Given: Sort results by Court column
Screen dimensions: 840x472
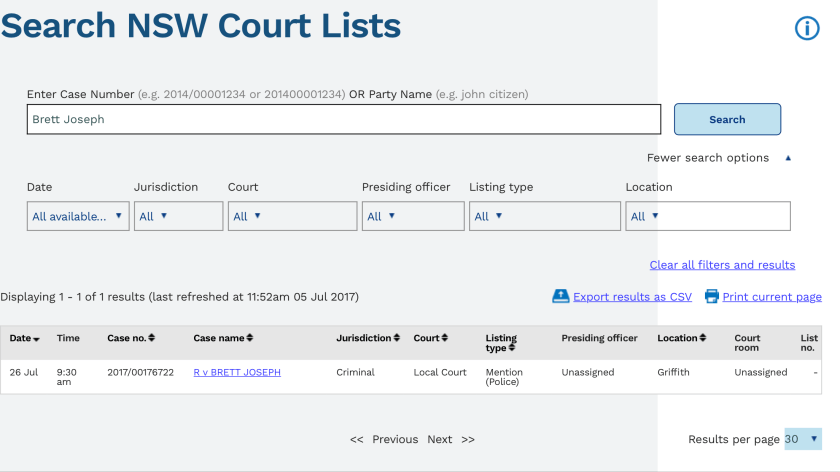Looking at the screenshot, I should [x=445, y=339].
